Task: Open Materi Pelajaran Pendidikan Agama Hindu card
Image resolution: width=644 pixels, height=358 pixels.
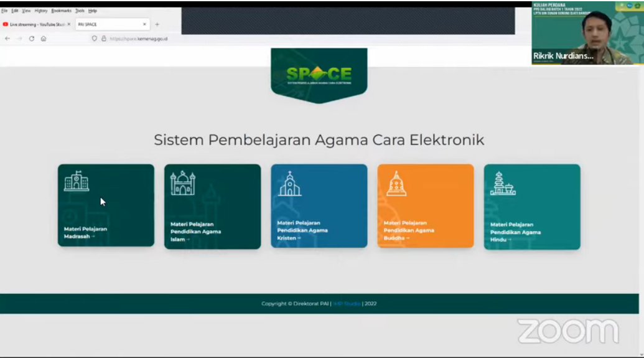Action: click(x=532, y=207)
